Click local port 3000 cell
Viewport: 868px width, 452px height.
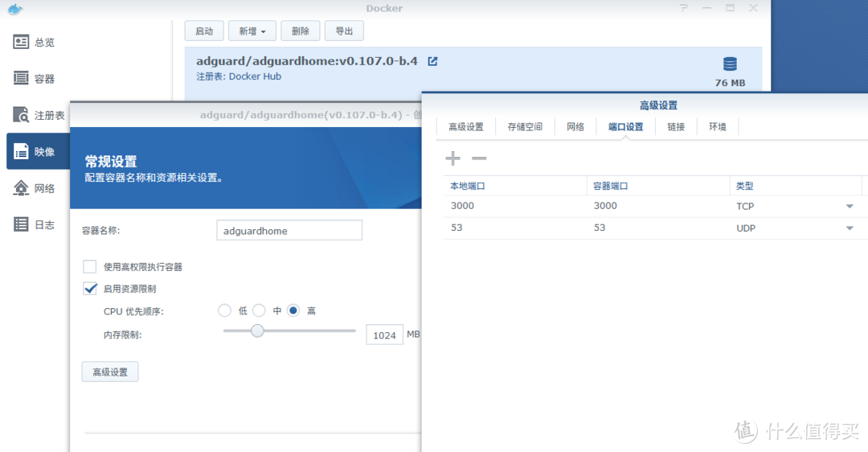tap(515, 206)
